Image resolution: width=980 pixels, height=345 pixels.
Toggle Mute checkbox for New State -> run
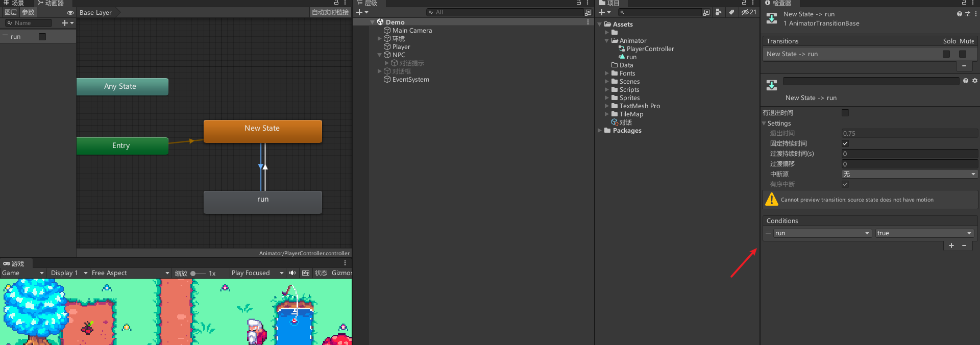click(x=963, y=54)
